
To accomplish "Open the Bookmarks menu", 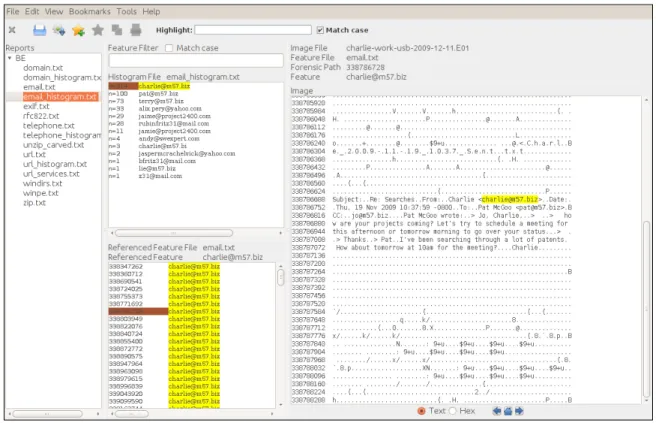I will click(x=90, y=12).
